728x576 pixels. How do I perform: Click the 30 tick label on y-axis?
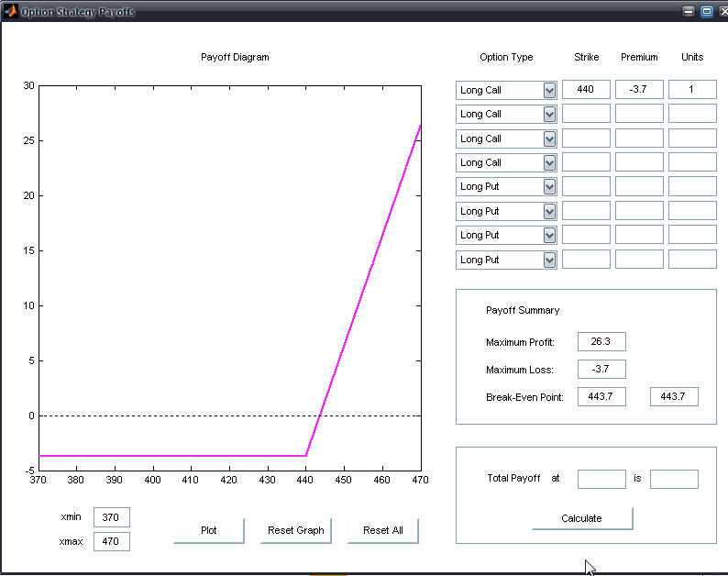[x=28, y=85]
